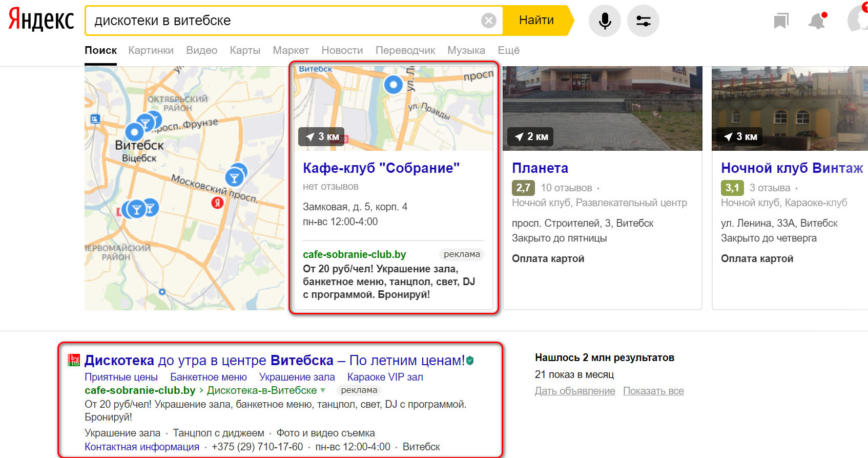Open Кафе-клуб "Собрание" title link
The width and height of the screenshot is (868, 458).
pos(381,168)
